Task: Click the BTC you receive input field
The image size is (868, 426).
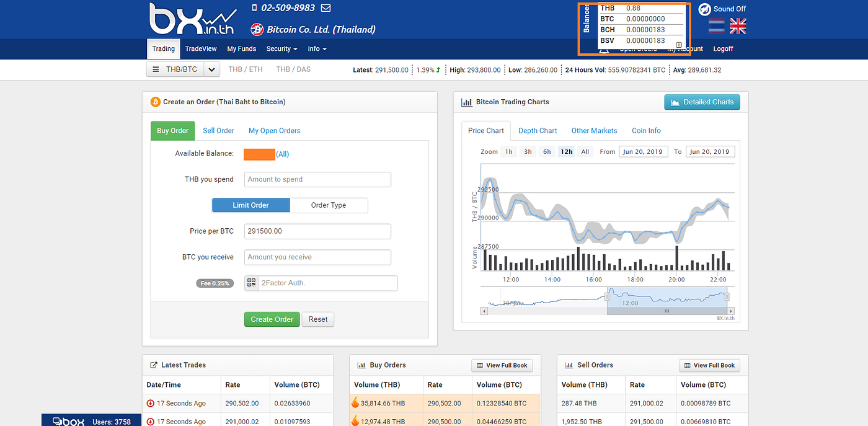Action: point(317,257)
